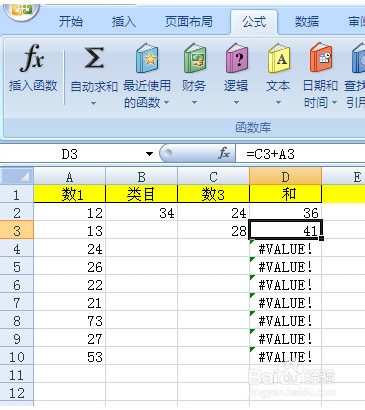Select column E header

coord(343,176)
